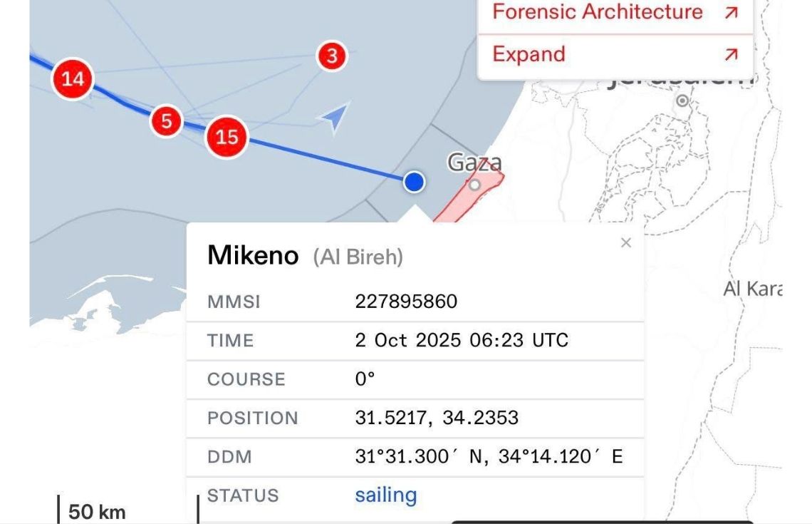812x524 pixels.
Task: Click the Mikeno vessel name heading
Action: pos(253,255)
